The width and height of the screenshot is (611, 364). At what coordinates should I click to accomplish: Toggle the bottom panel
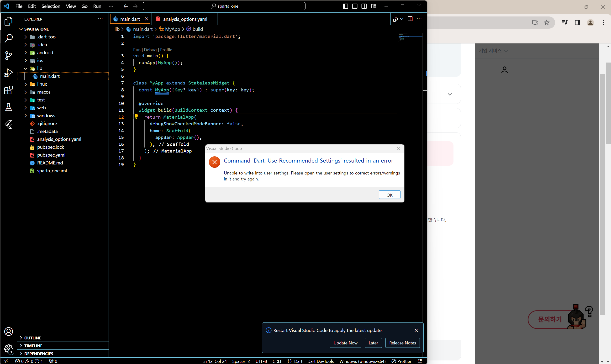point(354,6)
